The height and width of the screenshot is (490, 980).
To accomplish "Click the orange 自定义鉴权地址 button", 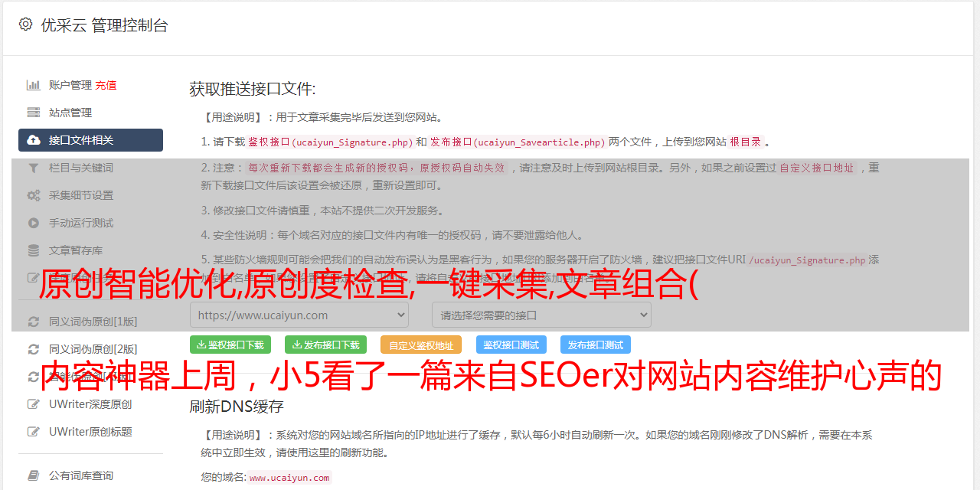I will point(421,345).
